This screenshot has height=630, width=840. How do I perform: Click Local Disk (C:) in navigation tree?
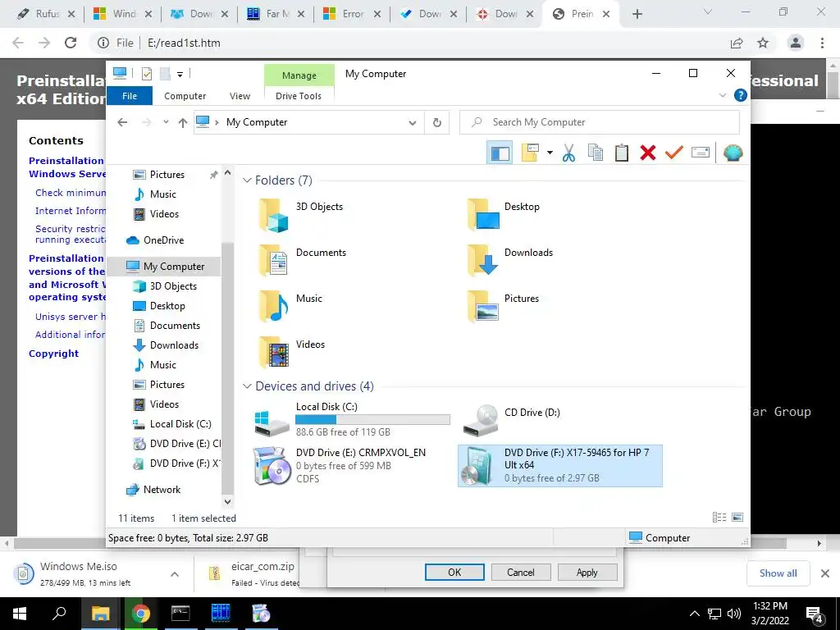[x=180, y=424]
